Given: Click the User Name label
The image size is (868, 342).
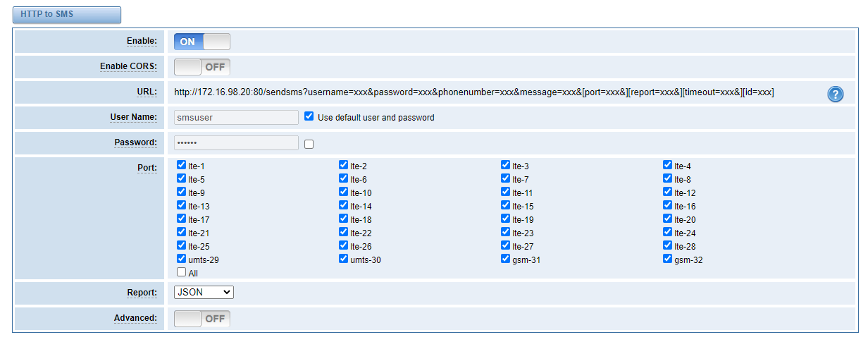Looking at the screenshot, I should pos(134,117).
